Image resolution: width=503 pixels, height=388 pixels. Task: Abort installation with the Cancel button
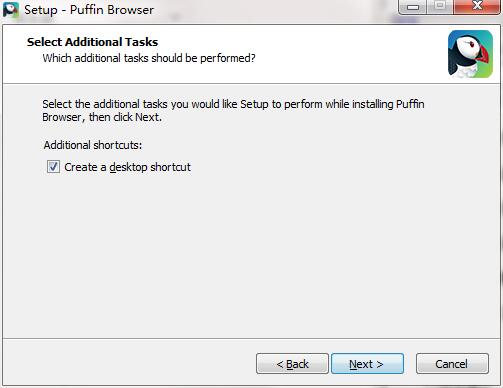pos(452,364)
